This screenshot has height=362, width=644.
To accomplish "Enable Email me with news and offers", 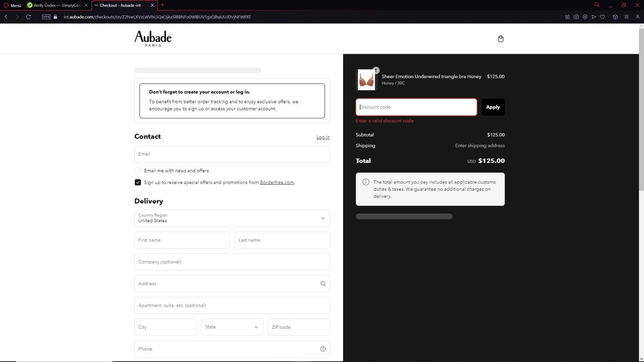I will (138, 171).
